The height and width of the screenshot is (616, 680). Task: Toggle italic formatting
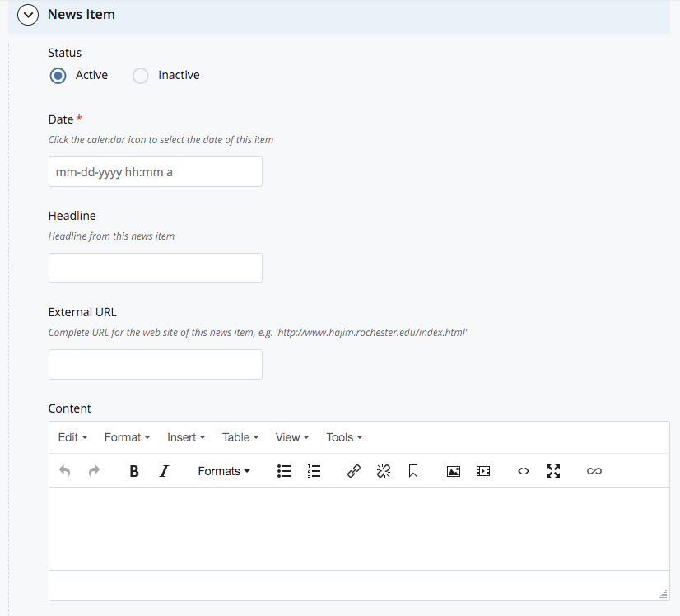tap(164, 471)
